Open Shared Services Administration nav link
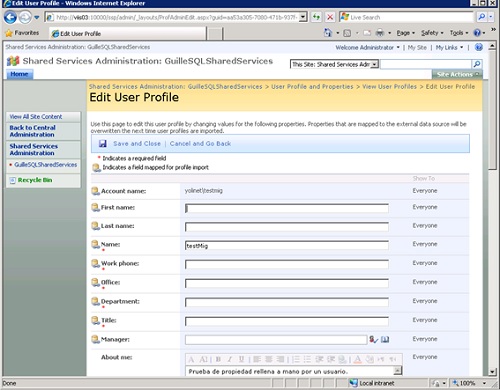 pyautogui.click(x=33, y=149)
